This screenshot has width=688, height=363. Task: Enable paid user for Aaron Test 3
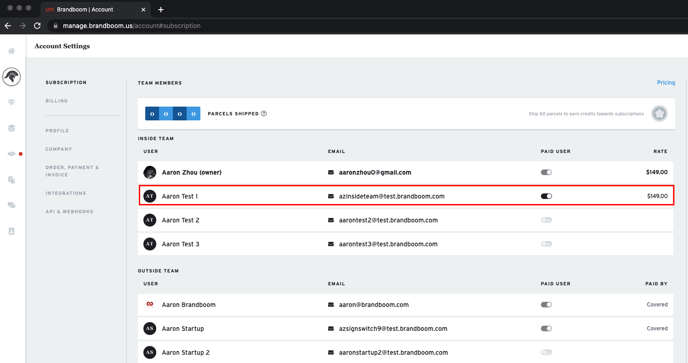click(x=546, y=244)
